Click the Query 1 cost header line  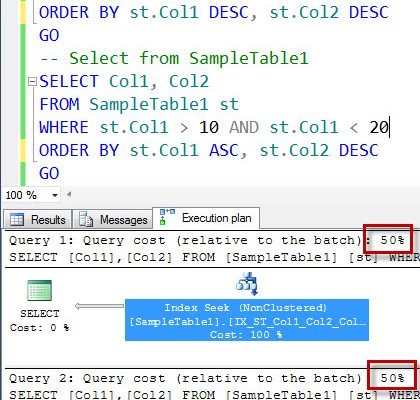207,240
